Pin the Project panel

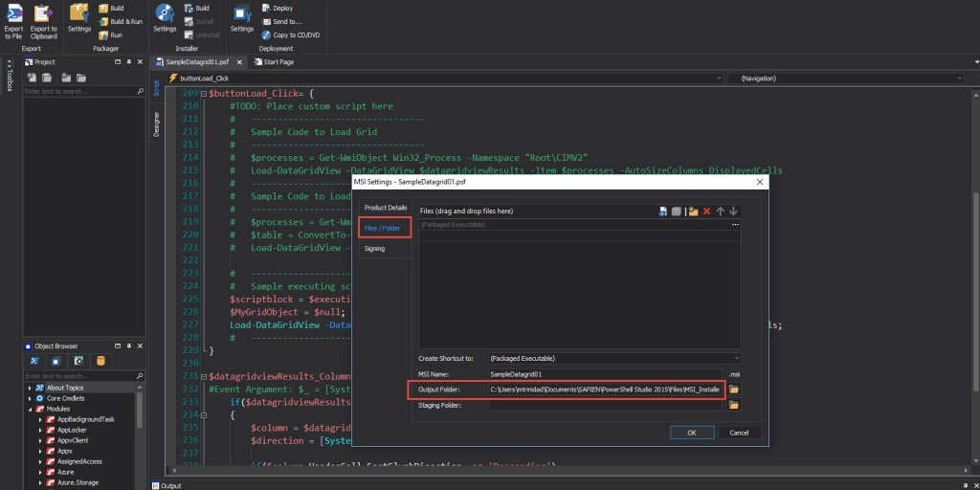(x=129, y=62)
